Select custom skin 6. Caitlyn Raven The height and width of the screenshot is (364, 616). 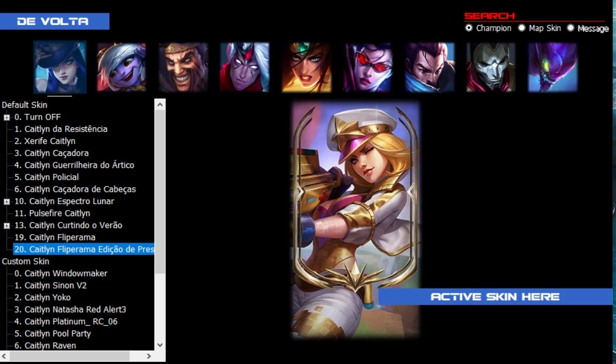[x=45, y=346]
